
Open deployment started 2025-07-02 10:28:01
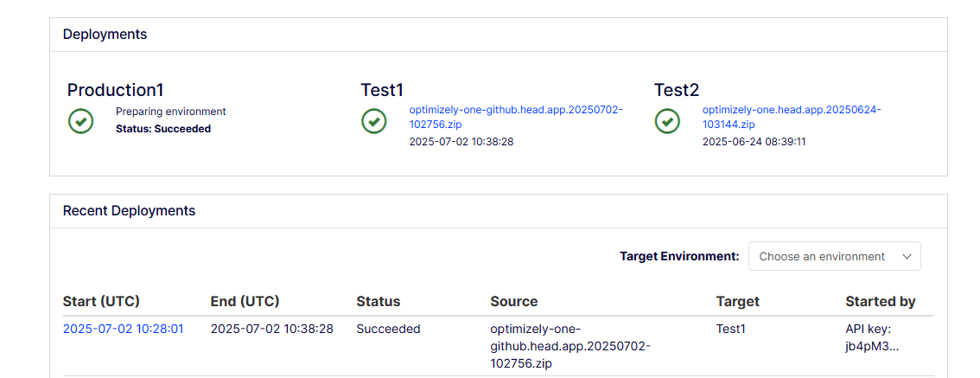click(x=124, y=329)
